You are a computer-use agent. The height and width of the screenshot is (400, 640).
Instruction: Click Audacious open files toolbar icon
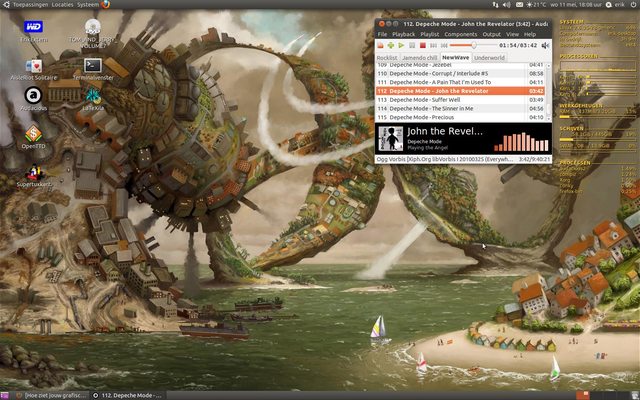click(380, 45)
